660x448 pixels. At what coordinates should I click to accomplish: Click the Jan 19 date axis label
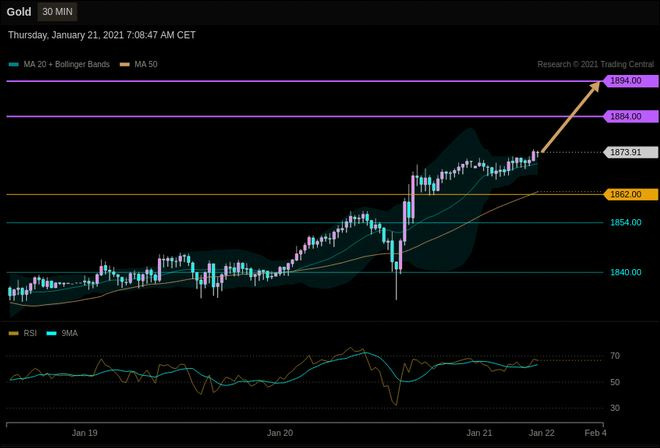pyautogui.click(x=85, y=433)
